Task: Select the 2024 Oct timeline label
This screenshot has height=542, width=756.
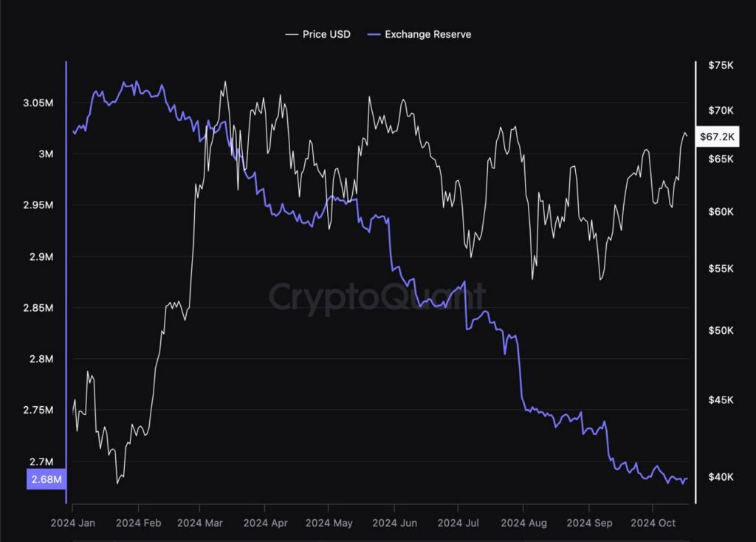Action: click(x=652, y=523)
